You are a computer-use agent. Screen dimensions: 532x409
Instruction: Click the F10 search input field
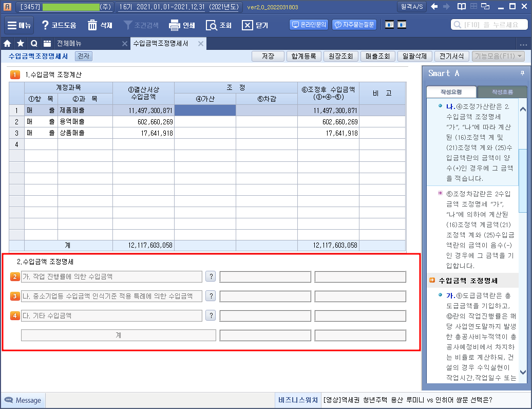point(489,25)
